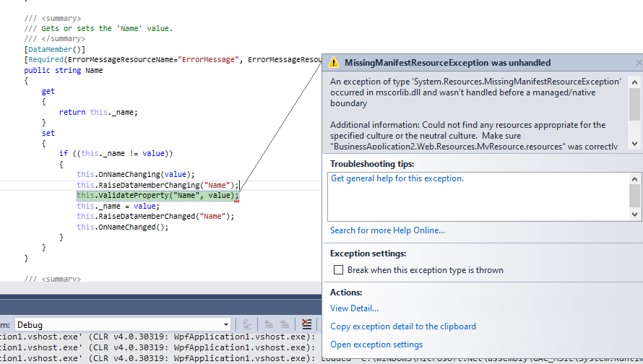The height and width of the screenshot is (364, 643).
Task: Clear all output with the red X icon
Action: [x=306, y=325]
